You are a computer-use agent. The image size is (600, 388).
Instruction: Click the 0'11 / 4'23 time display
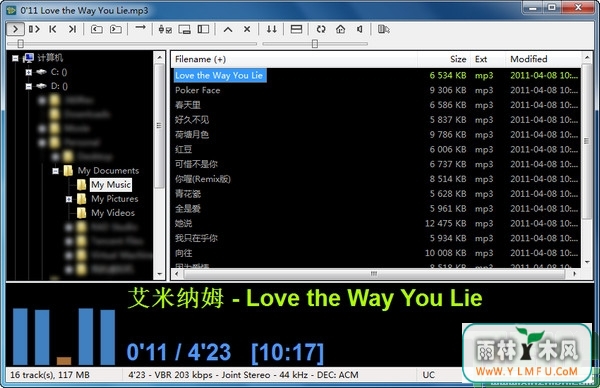179,352
